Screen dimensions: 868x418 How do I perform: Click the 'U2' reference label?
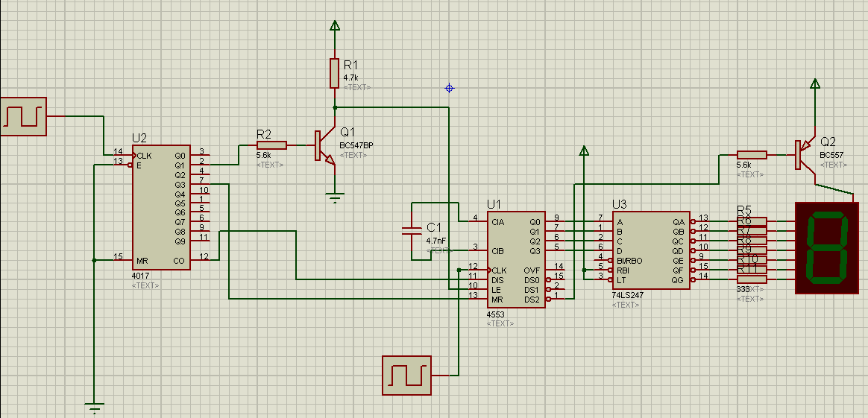[139, 139]
